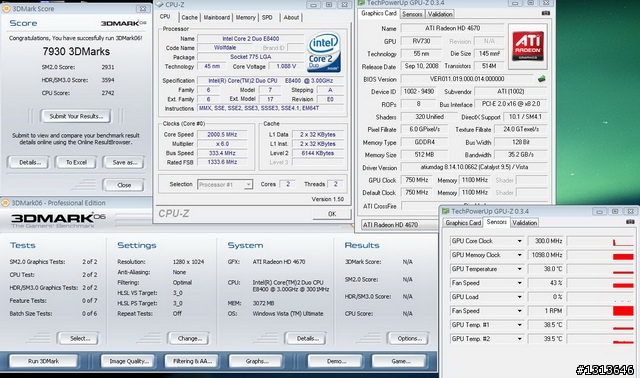Viewport: 640px width, 378px height.
Task: Open the Sensors tab in the GPU-Z Graphics Card window
Action: 412,14
